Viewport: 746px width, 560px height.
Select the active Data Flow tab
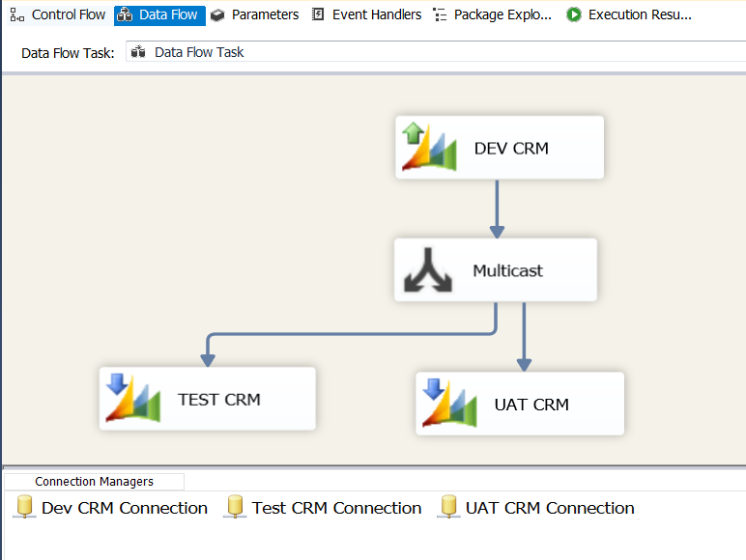[159, 14]
